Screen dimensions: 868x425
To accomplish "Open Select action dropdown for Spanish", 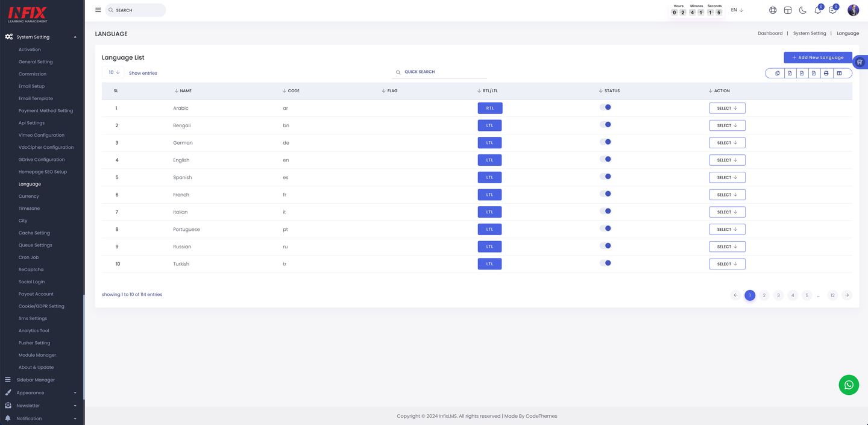I will tap(727, 177).
